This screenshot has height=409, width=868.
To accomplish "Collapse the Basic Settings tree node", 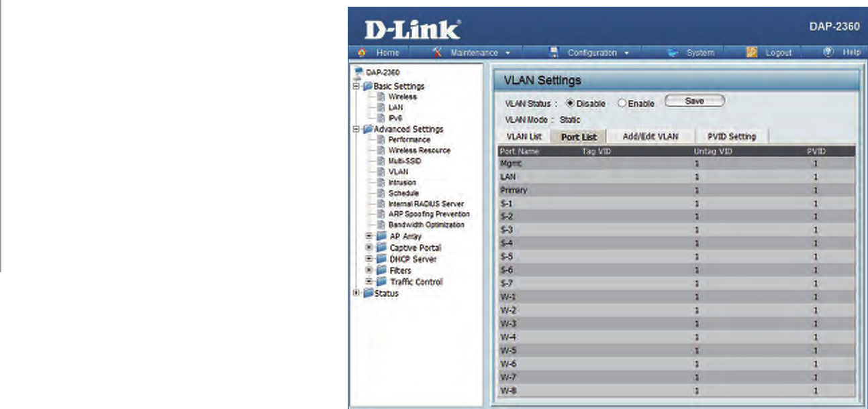I will coord(356,86).
